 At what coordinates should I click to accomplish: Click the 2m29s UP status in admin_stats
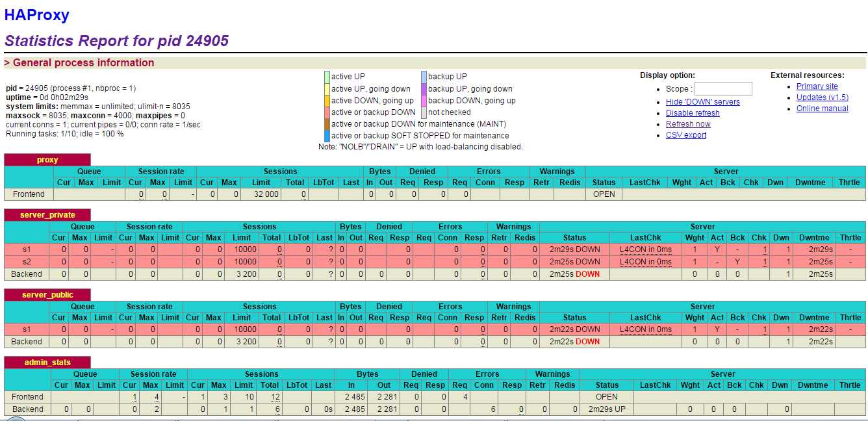(607, 409)
